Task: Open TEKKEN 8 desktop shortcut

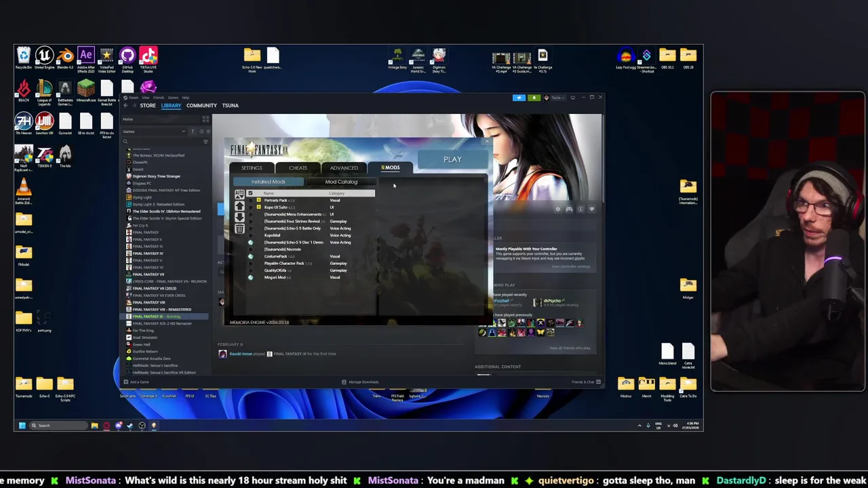Action: point(44,155)
